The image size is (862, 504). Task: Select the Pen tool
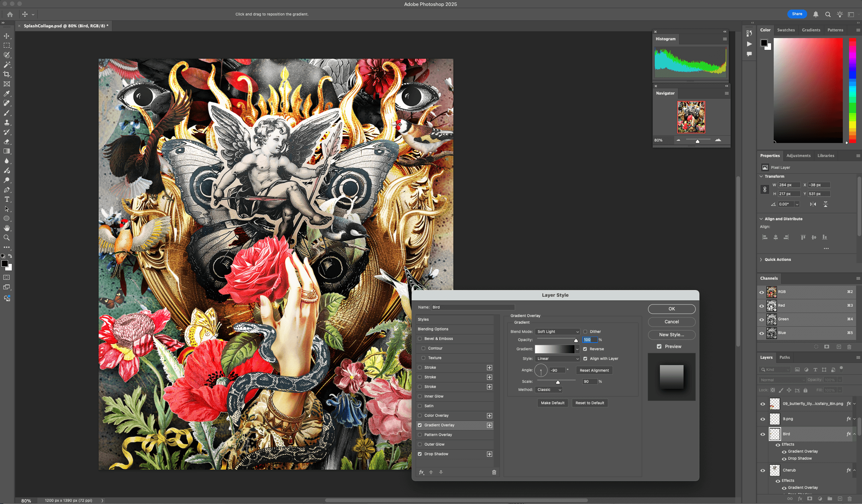pyautogui.click(x=7, y=190)
